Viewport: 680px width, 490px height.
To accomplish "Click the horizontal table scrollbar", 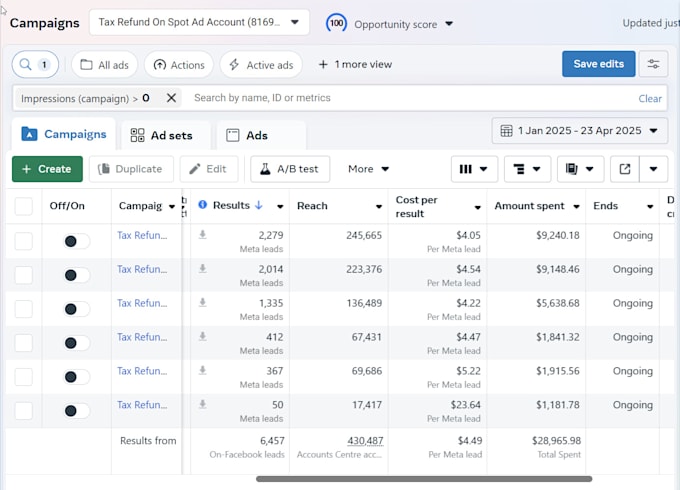I will pos(424,479).
